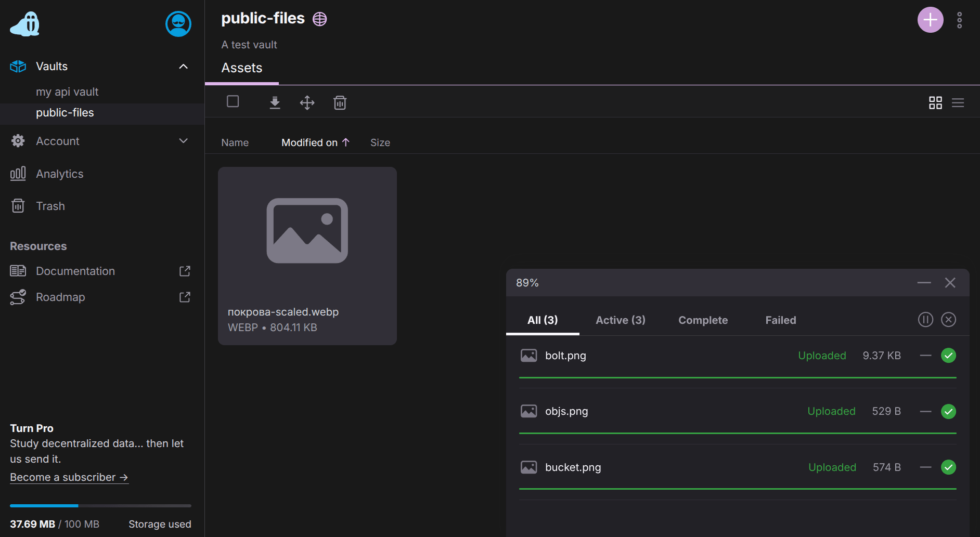Switch to list view layout

coord(958,103)
